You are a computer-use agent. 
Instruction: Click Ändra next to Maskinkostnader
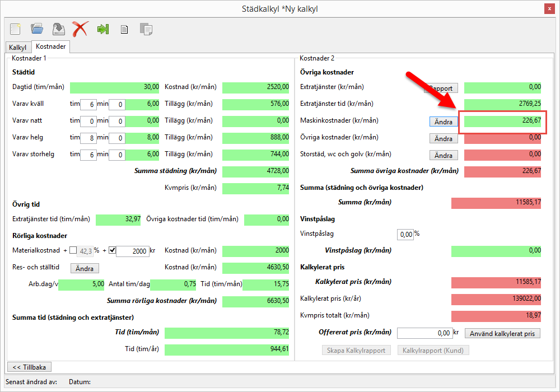pos(443,122)
